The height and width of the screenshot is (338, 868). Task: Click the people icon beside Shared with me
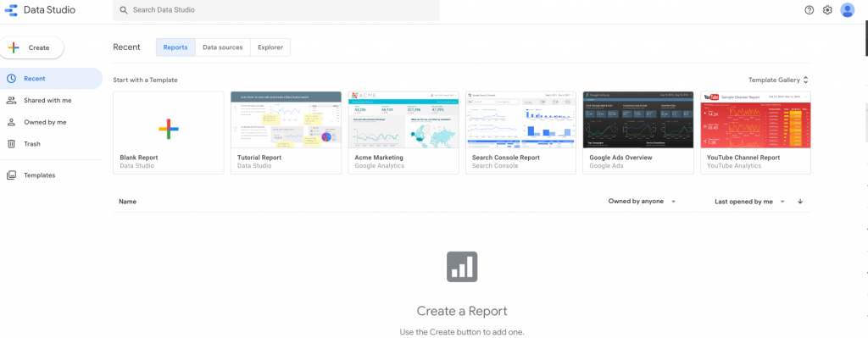[x=11, y=100]
